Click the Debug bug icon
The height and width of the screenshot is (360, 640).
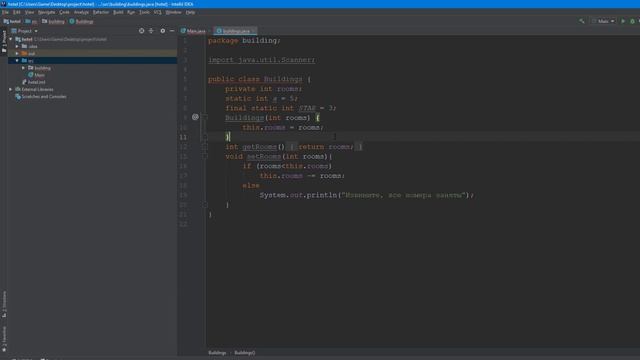(632, 21)
